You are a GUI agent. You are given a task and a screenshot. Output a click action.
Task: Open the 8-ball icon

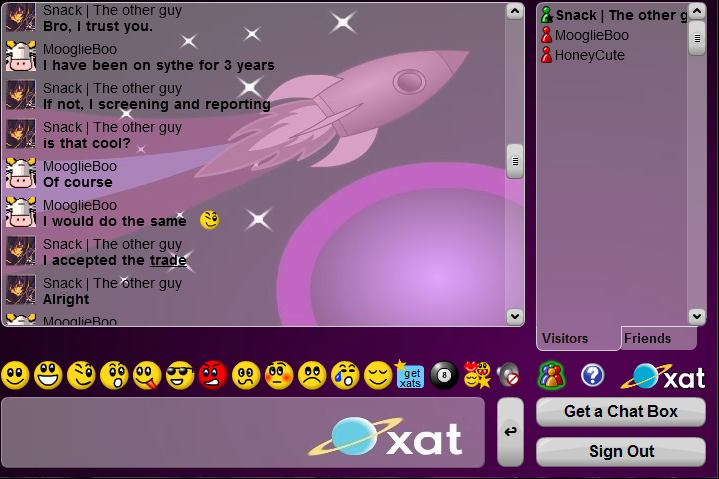444,375
